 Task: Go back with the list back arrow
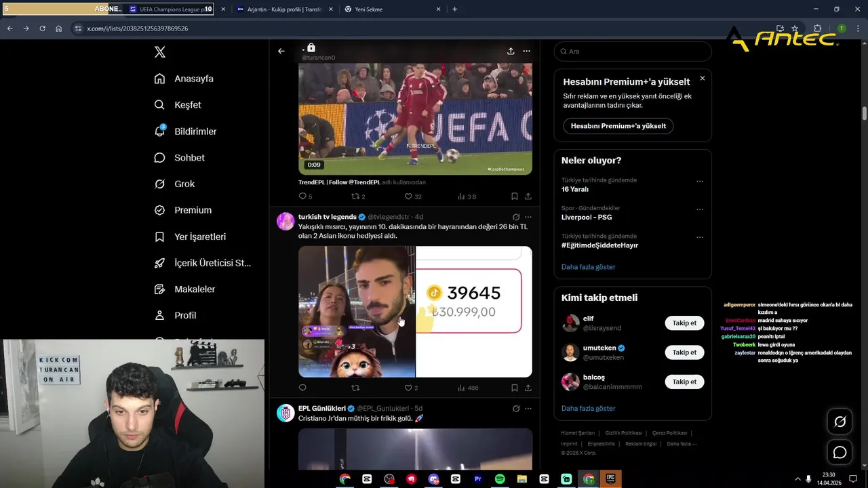281,51
